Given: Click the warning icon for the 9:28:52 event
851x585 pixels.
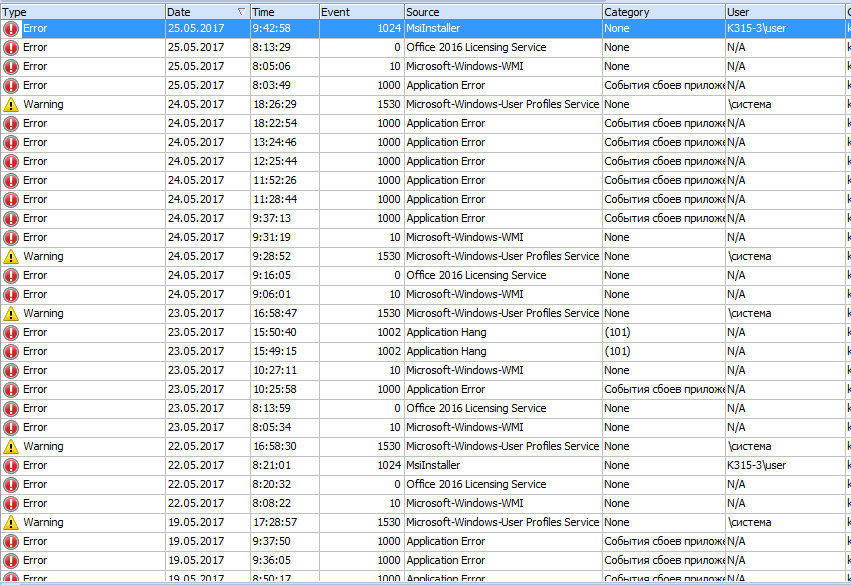Looking at the screenshot, I should click(11, 257).
